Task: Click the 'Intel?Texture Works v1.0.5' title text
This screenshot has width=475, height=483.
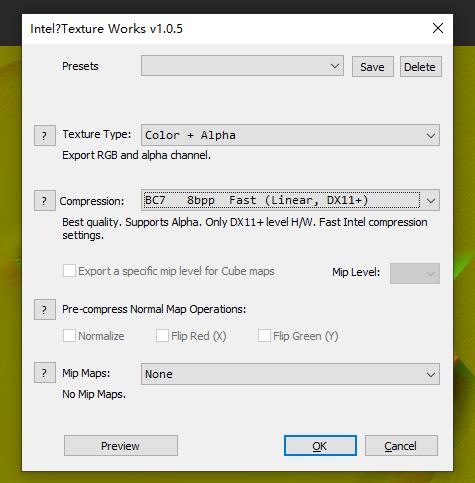Action: click(106, 29)
